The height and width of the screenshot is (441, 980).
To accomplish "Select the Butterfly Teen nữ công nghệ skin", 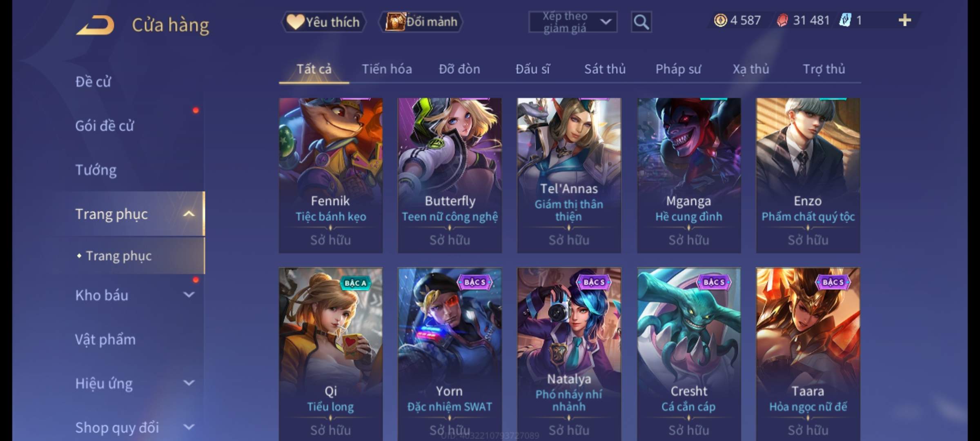I will tap(450, 175).
